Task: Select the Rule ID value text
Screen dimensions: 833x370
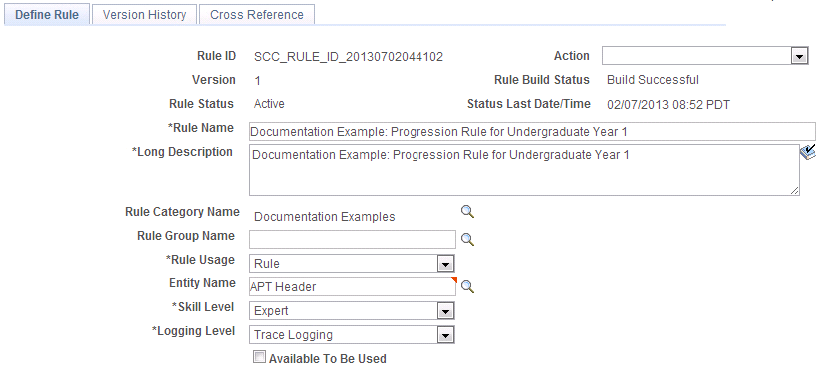Action: [x=348, y=57]
